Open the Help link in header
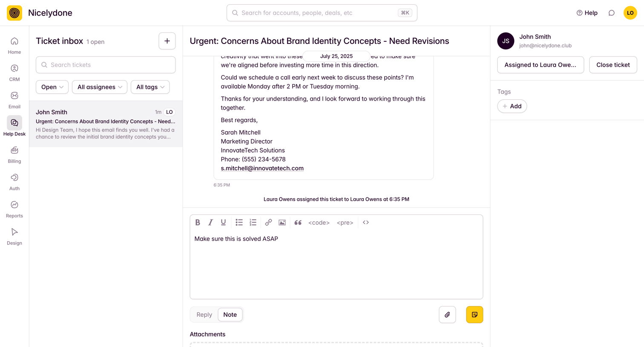 point(587,13)
